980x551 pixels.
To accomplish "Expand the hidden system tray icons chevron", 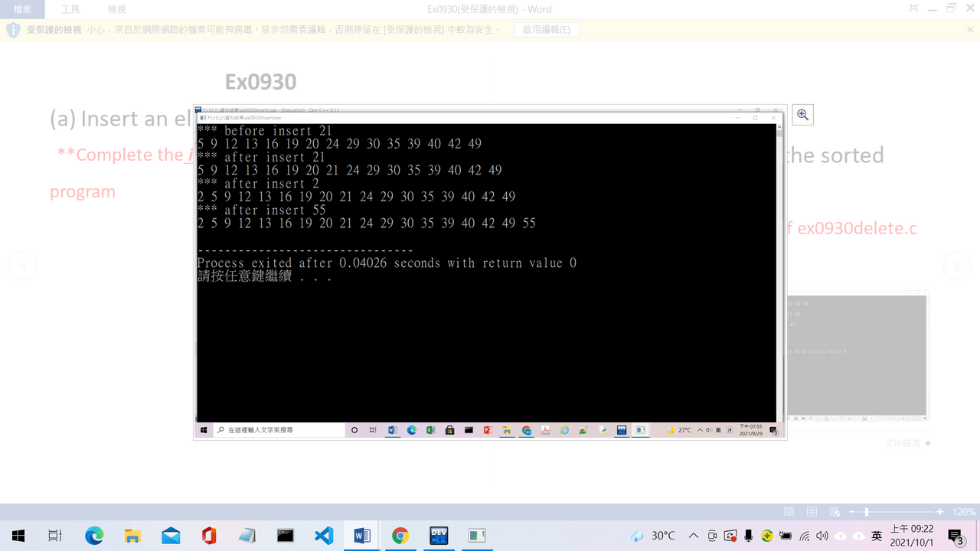I will (x=694, y=536).
